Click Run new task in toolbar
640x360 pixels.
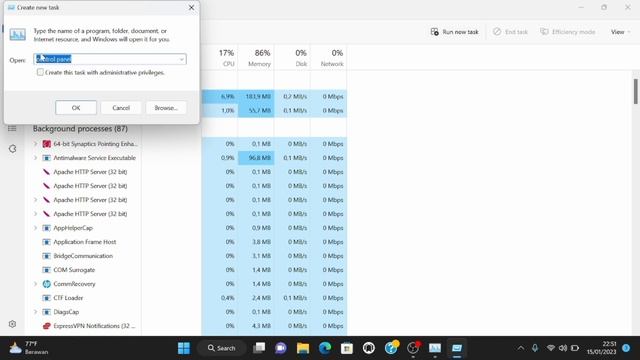[454, 32]
